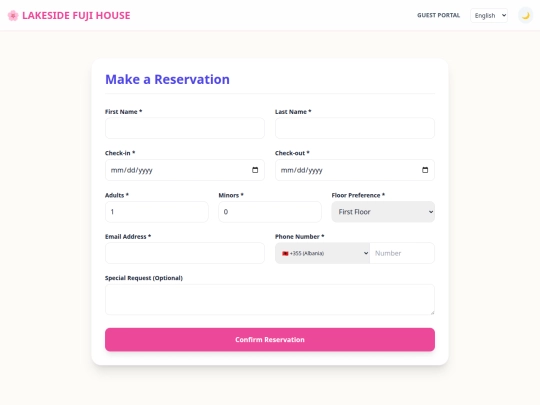The height and width of the screenshot is (405, 540).
Task: Click the phone Number input
Action: [x=402, y=253]
